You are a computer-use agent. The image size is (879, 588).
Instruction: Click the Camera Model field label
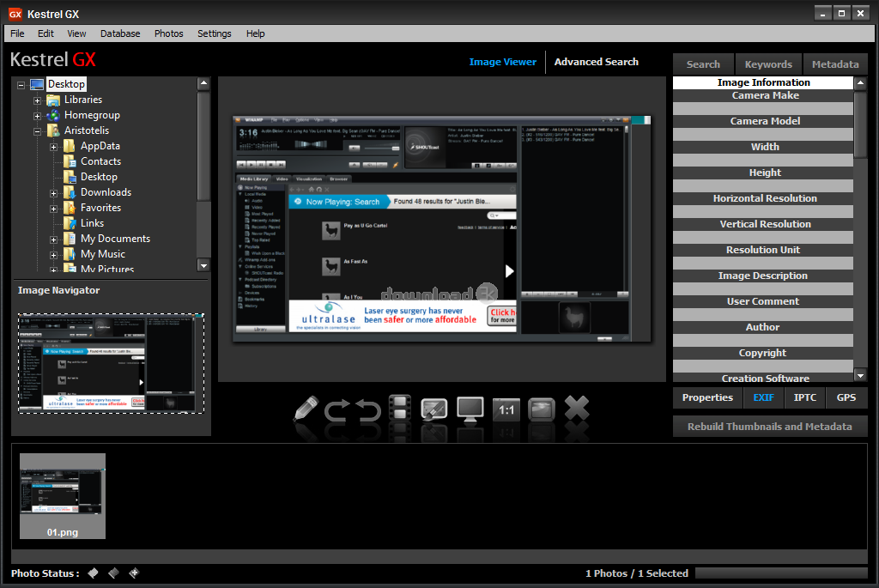(765, 121)
